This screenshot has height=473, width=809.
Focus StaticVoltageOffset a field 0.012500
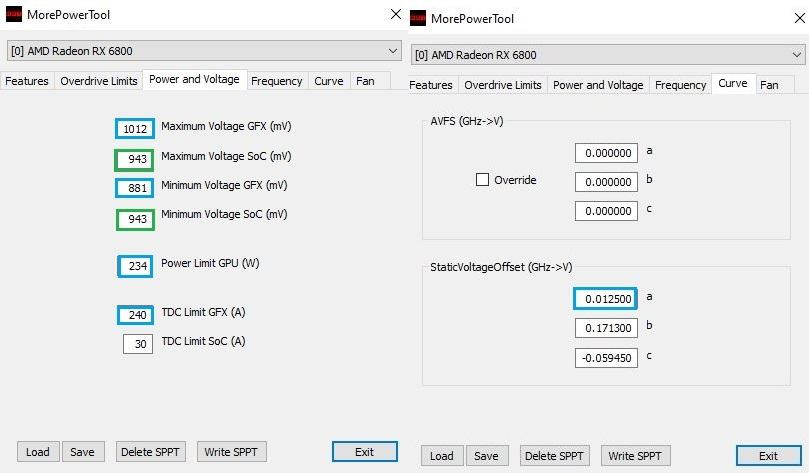tap(605, 299)
